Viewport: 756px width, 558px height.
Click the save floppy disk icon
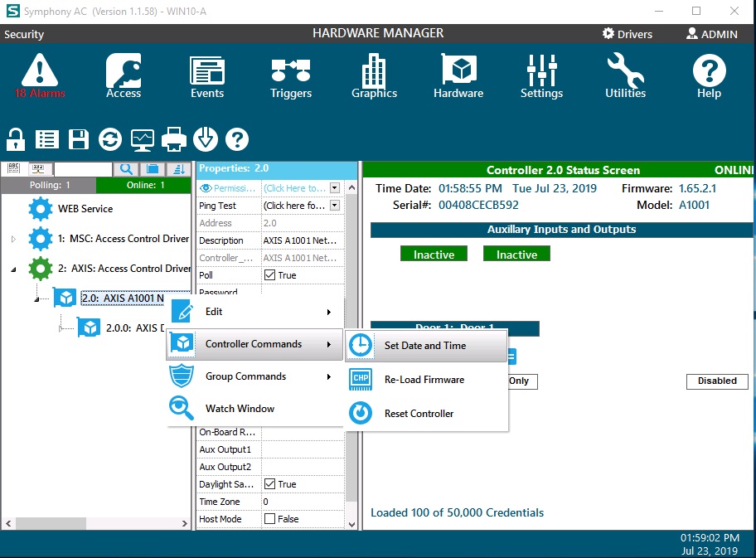79,139
